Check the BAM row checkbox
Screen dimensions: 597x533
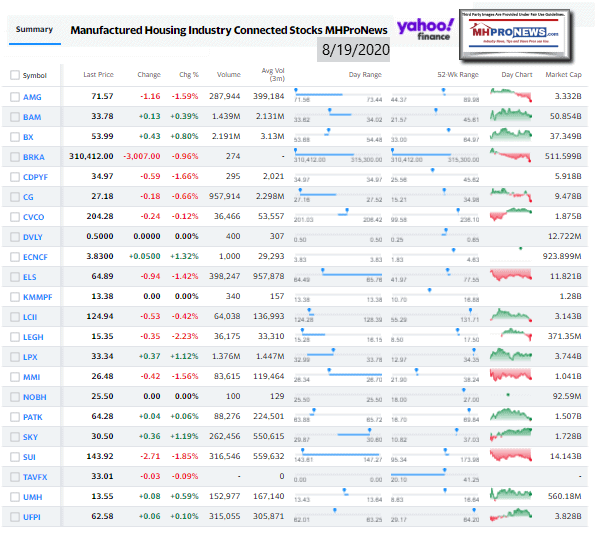point(15,117)
